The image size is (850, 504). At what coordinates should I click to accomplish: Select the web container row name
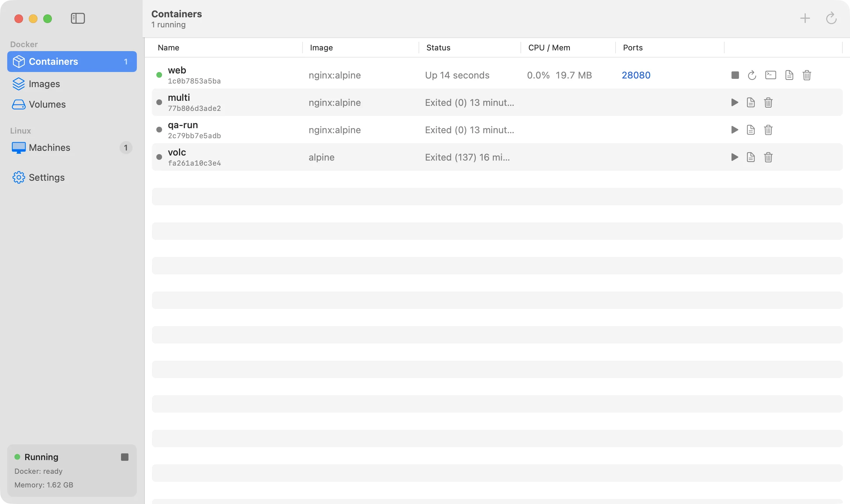point(177,70)
